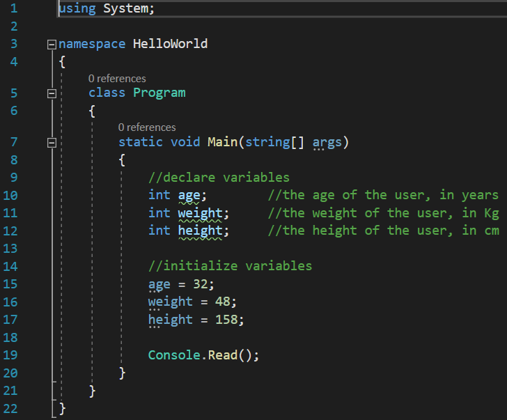
Task: Click the closing brace on line 21
Action: 92,391
